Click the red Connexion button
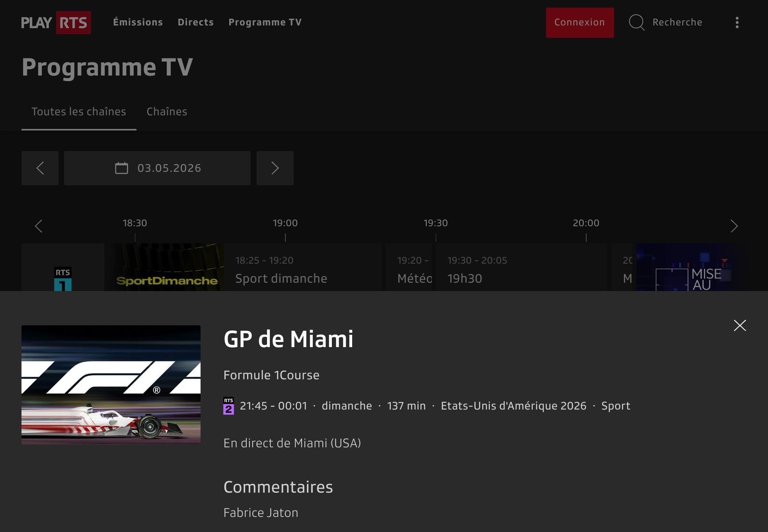The height and width of the screenshot is (532, 768). (580, 23)
